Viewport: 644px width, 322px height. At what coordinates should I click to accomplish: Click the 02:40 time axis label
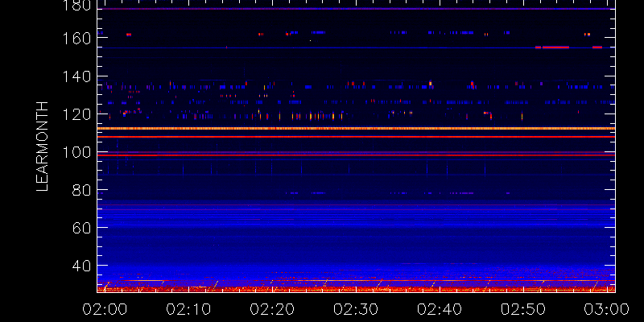440,309
